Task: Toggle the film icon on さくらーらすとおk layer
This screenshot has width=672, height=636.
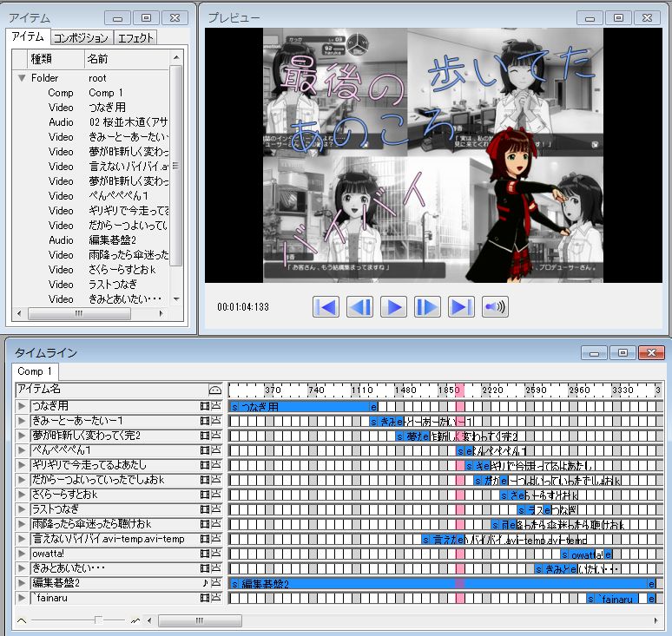Action: 205,495
